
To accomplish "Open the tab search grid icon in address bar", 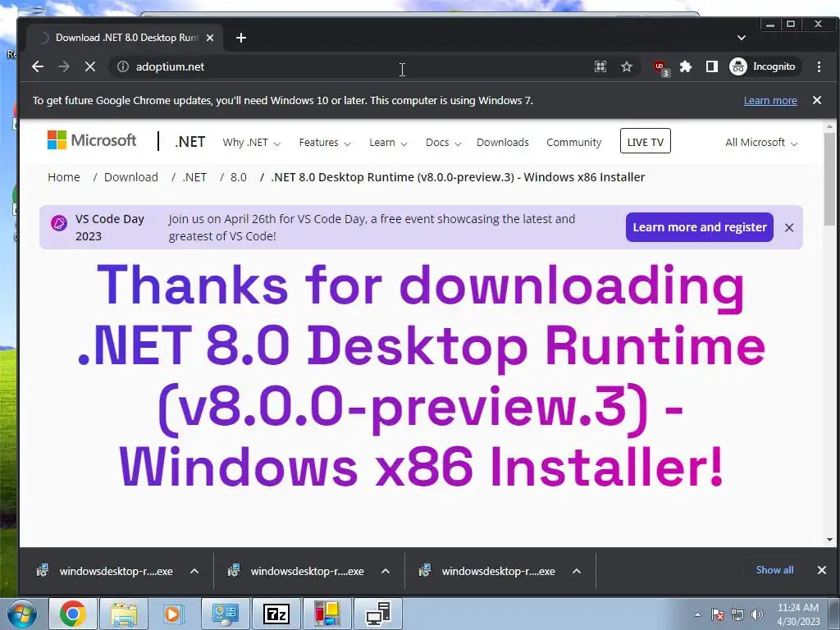I will (600, 66).
